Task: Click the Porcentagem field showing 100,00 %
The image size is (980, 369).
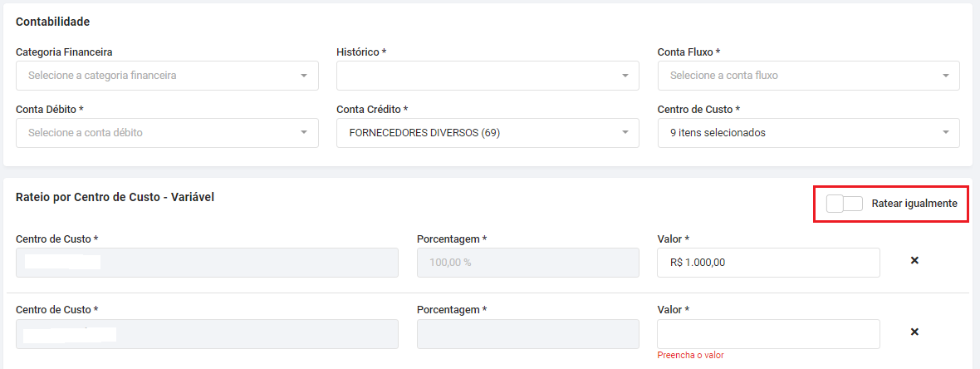Action: coord(527,263)
